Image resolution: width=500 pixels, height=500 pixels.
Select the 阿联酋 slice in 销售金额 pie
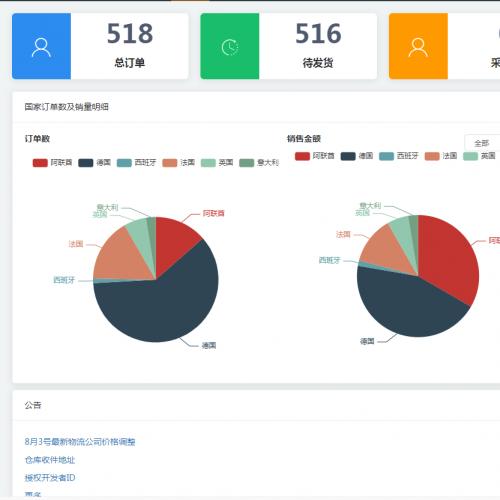click(450, 257)
